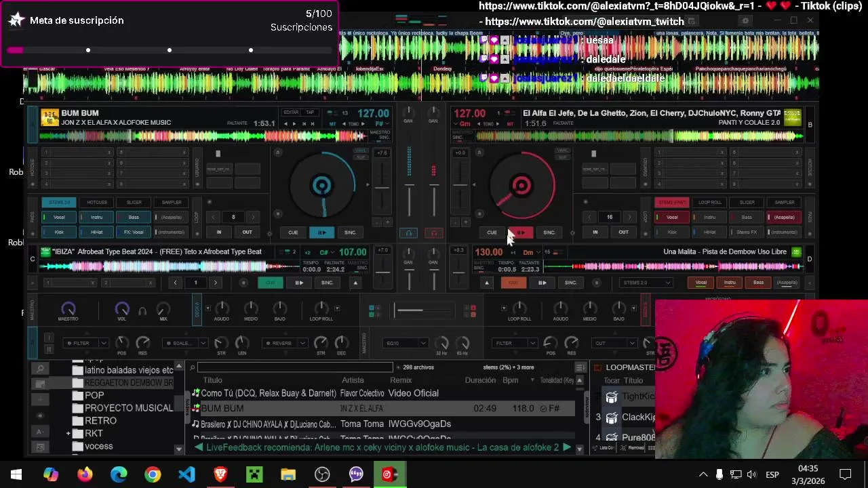The width and height of the screenshot is (868, 488).
Task: Toggle headphone cue for deck A (blue)
Action: [408, 233]
